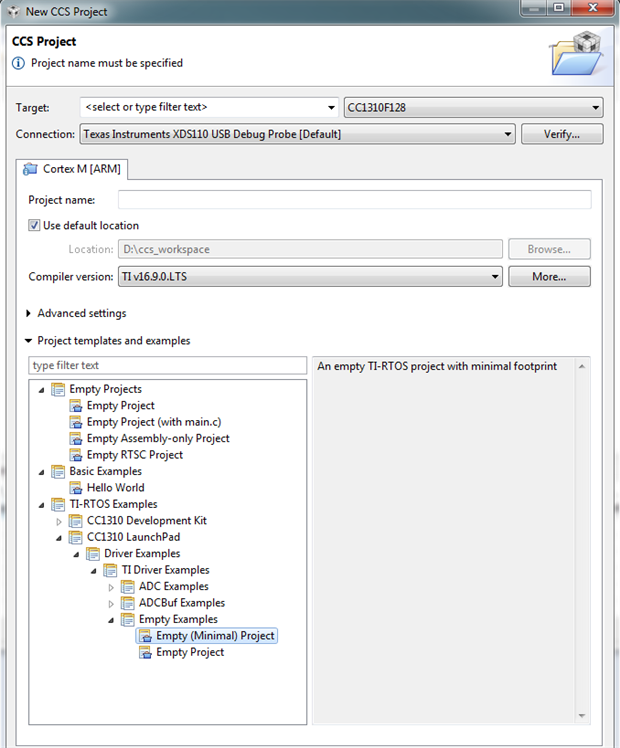Viewport: 620px width, 748px height.
Task: Select Empty (Minimal) Project template
Action: 215,636
